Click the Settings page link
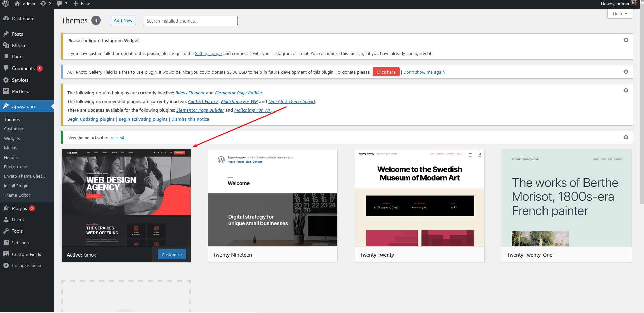Screen dimensions: 644x313 (208, 53)
